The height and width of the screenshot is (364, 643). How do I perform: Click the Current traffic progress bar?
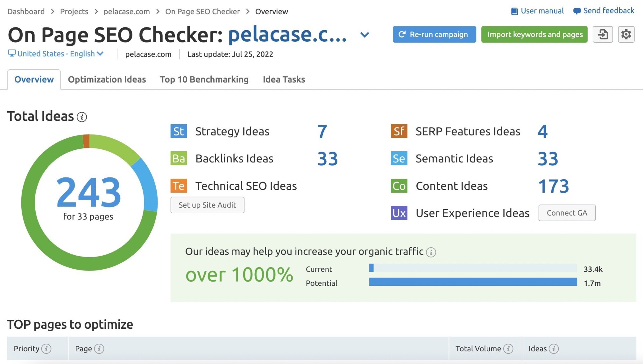point(473,268)
